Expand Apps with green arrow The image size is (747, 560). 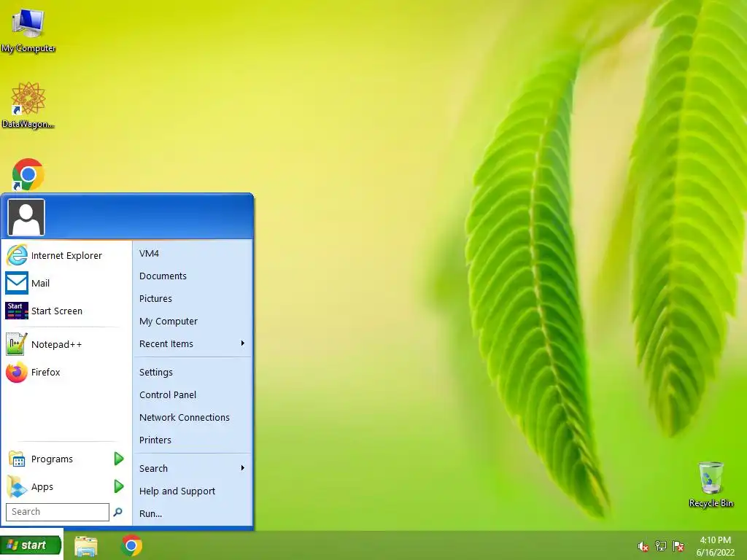(x=119, y=486)
